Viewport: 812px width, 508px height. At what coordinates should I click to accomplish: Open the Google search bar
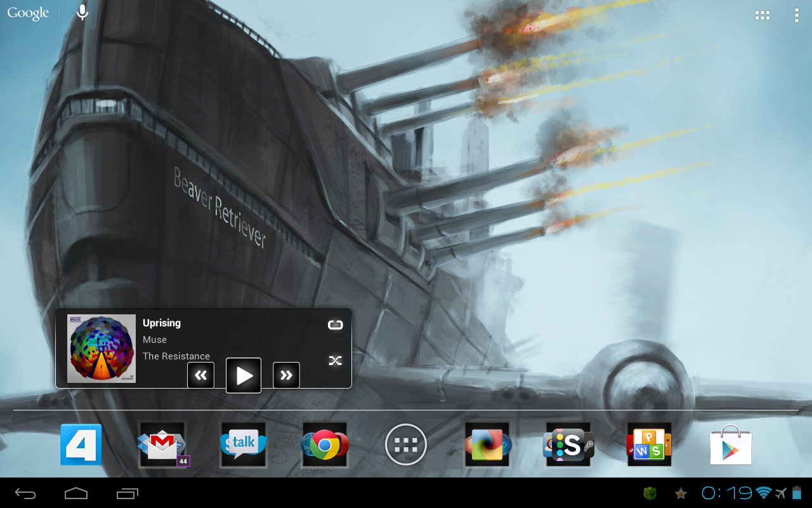(28, 13)
